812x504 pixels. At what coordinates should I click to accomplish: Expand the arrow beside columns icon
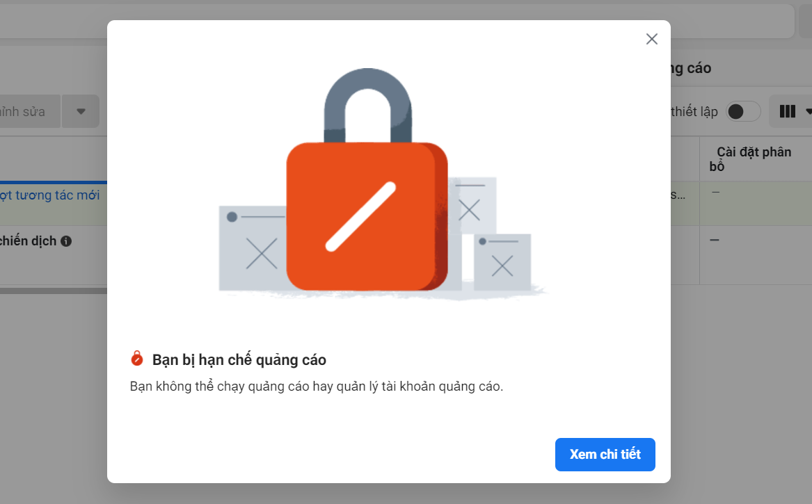point(808,111)
